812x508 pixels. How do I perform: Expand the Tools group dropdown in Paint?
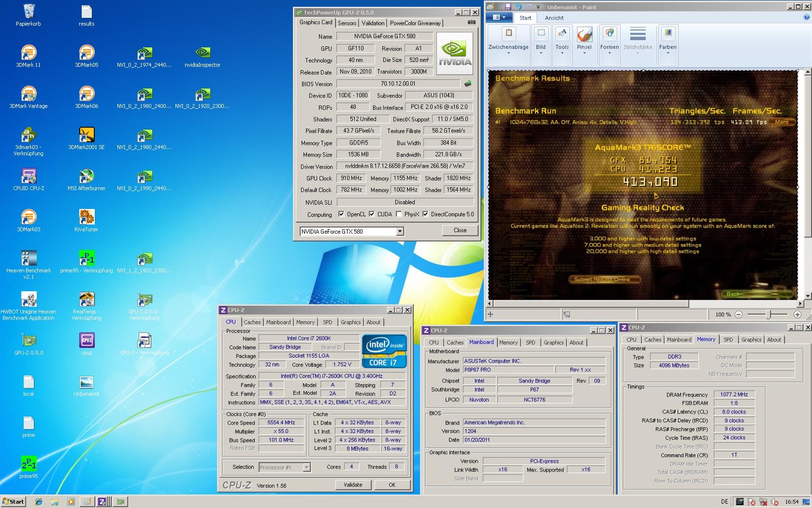click(562, 53)
